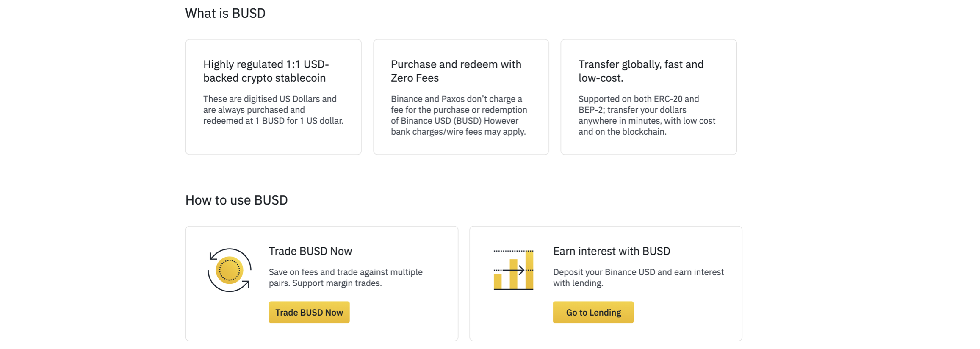Image resolution: width=980 pixels, height=349 pixels.
Task: Click the dotted line above the bars
Action: point(513,250)
